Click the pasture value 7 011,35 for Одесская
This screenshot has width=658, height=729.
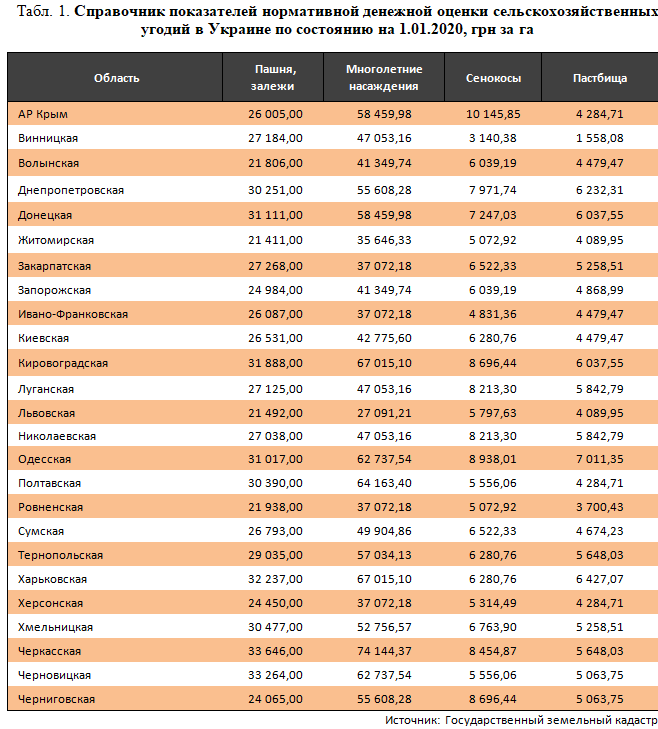click(x=600, y=458)
